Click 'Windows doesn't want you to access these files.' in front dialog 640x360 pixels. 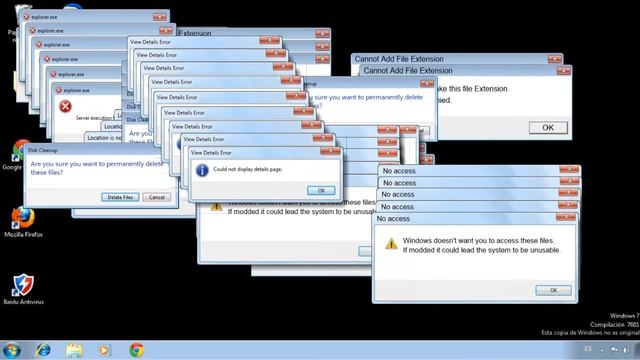(478, 240)
